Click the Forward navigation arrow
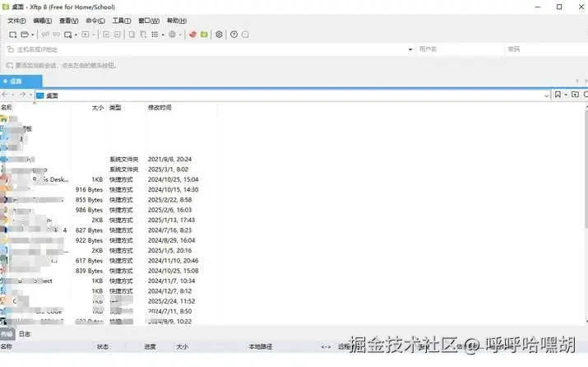This screenshot has width=588, height=367. pyautogui.click(x=22, y=95)
